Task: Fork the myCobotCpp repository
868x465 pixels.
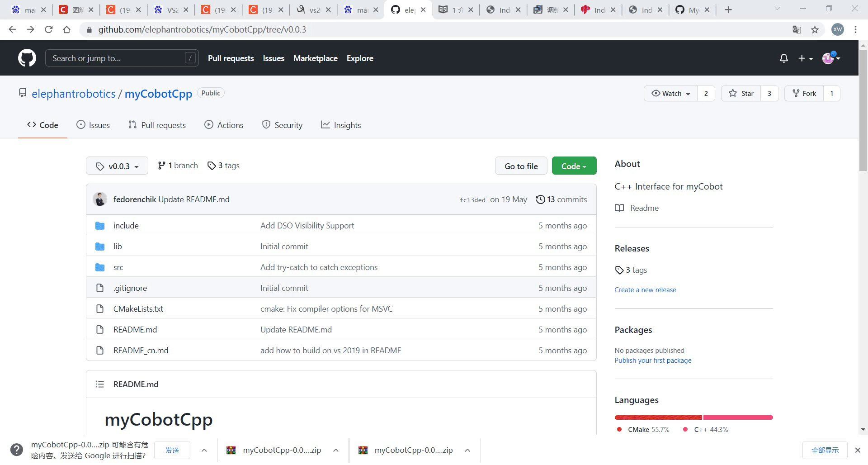Action: (804, 94)
